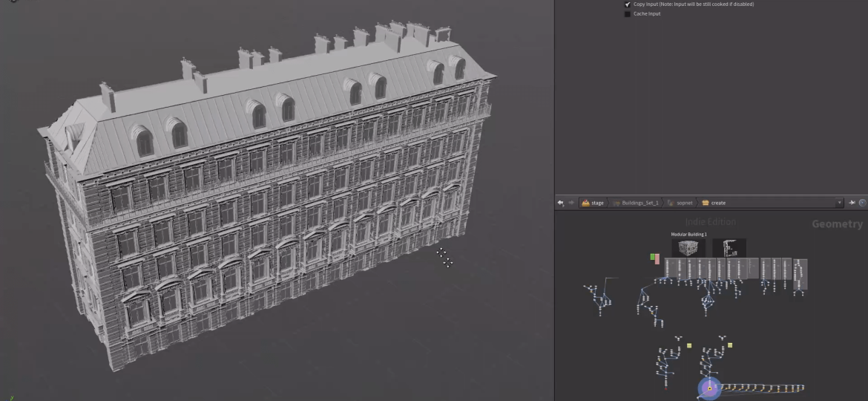The width and height of the screenshot is (868, 401).
Task: Click the Buildings_Set_1 node icon in the path
Action: (617, 203)
